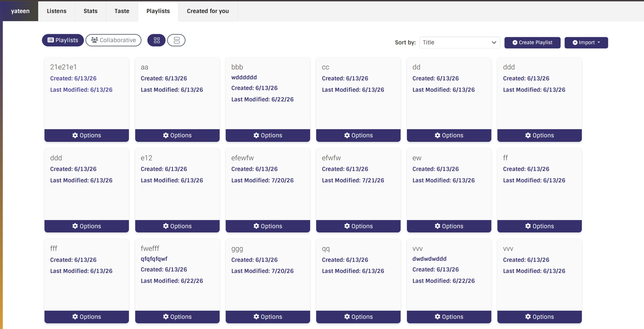Click Last Modified 7/20/26 on ggg card
The height and width of the screenshot is (329, 644).
[263, 271]
